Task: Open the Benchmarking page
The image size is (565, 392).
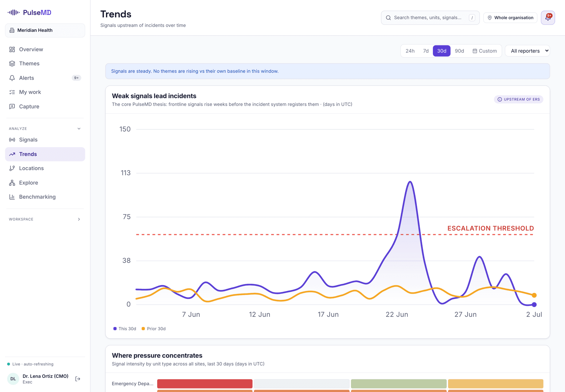Action: (45, 197)
